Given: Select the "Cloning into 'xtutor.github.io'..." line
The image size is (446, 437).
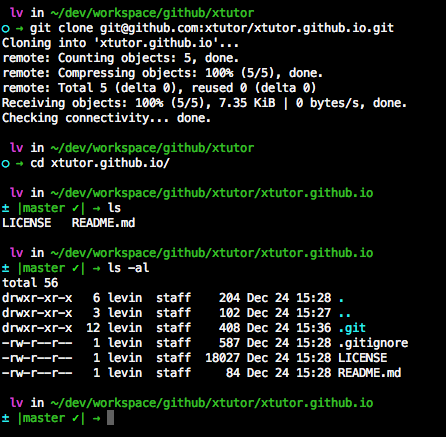Looking at the screenshot, I should pos(120,43).
